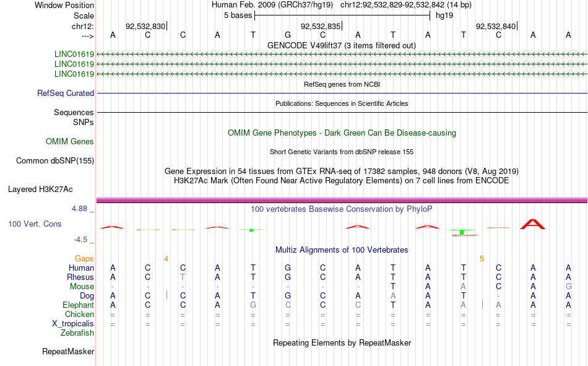588x366 pixels.
Task: Click the chr12: label
Action: tap(82, 26)
